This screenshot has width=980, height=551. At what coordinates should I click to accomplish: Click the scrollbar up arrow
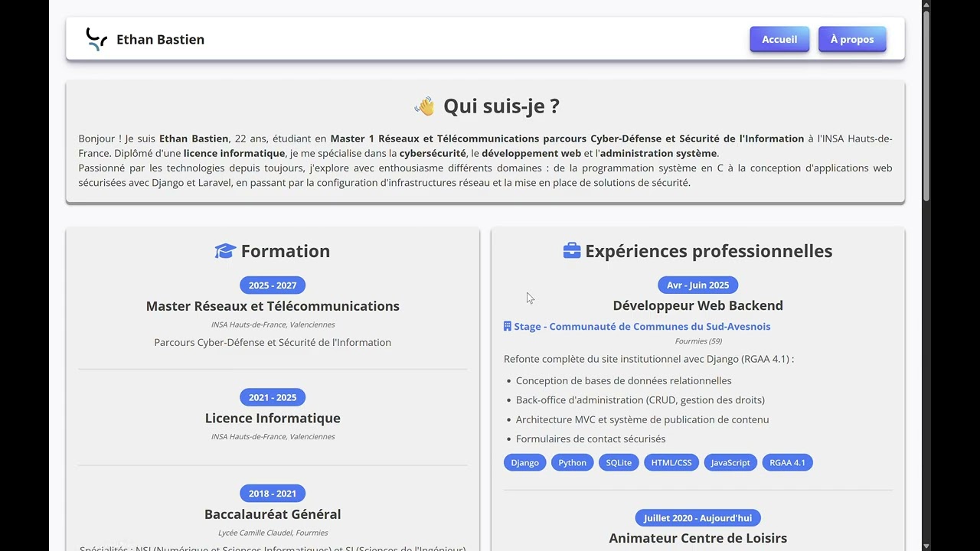(926, 5)
